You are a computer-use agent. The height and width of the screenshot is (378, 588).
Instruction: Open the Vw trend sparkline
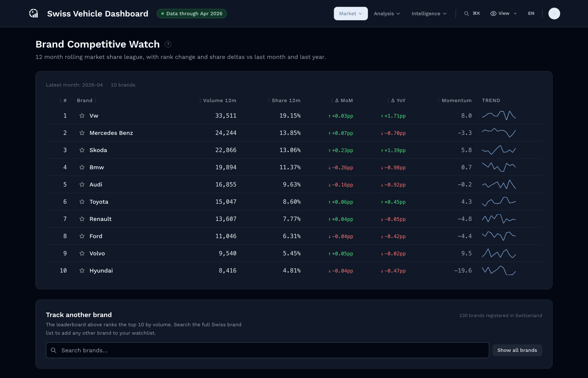[499, 115]
